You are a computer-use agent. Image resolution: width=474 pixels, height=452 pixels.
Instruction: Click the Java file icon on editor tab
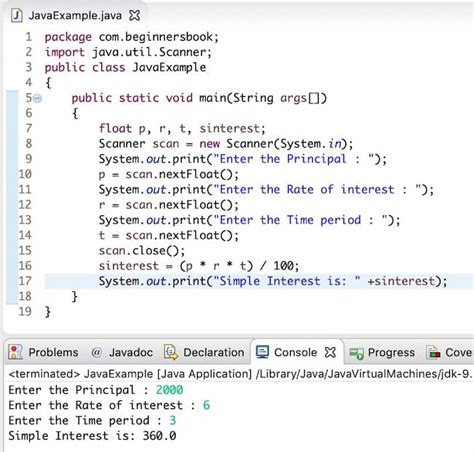click(16, 15)
